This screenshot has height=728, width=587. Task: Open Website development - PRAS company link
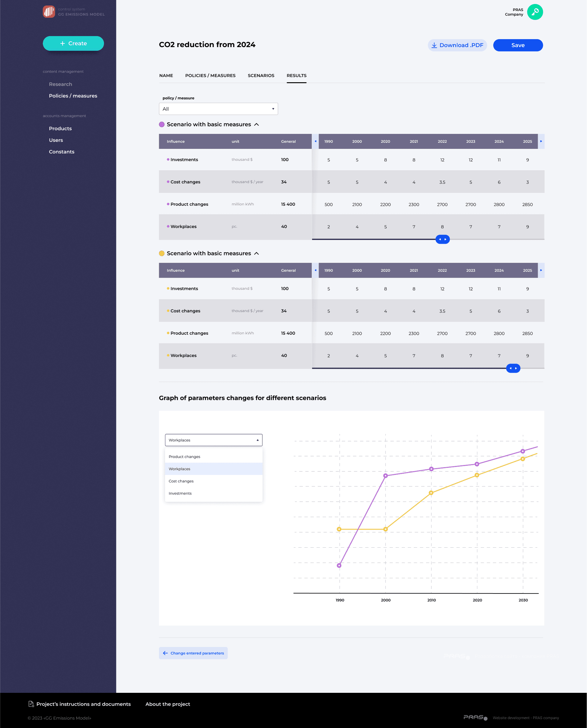526,718
